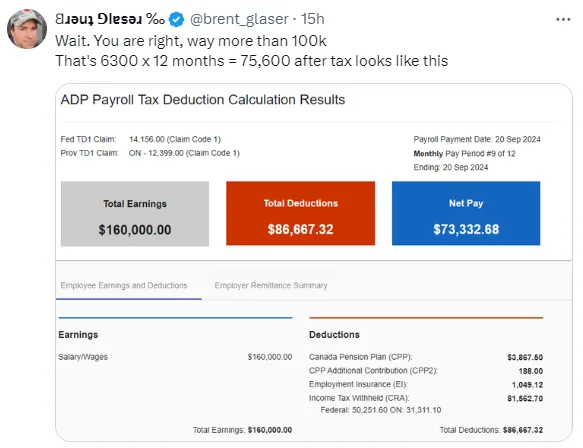Click the Payroll Payment Date text

(x=477, y=139)
